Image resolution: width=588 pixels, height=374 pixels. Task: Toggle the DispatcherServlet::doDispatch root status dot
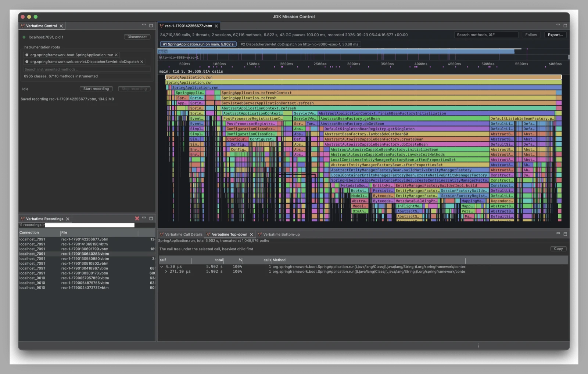coord(27,62)
